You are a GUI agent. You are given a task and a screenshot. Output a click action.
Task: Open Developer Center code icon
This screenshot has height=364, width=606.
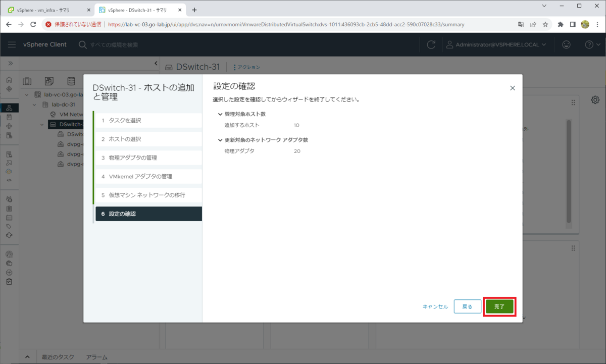[x=9, y=180]
